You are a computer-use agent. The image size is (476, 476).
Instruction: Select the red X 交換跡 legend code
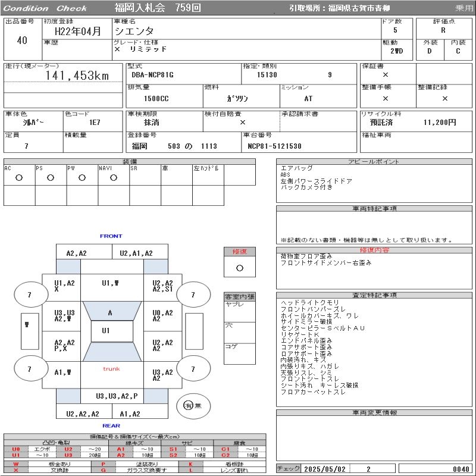coord(16,470)
